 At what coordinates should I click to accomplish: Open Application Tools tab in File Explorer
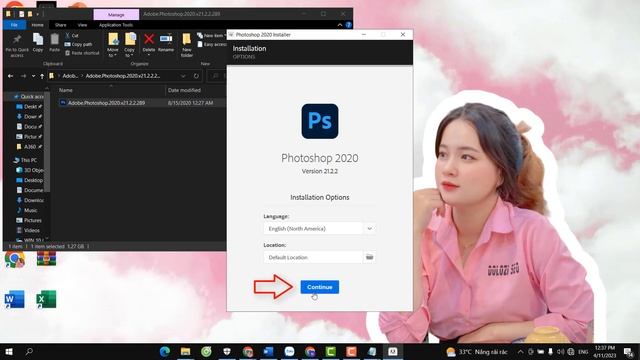pos(116,25)
